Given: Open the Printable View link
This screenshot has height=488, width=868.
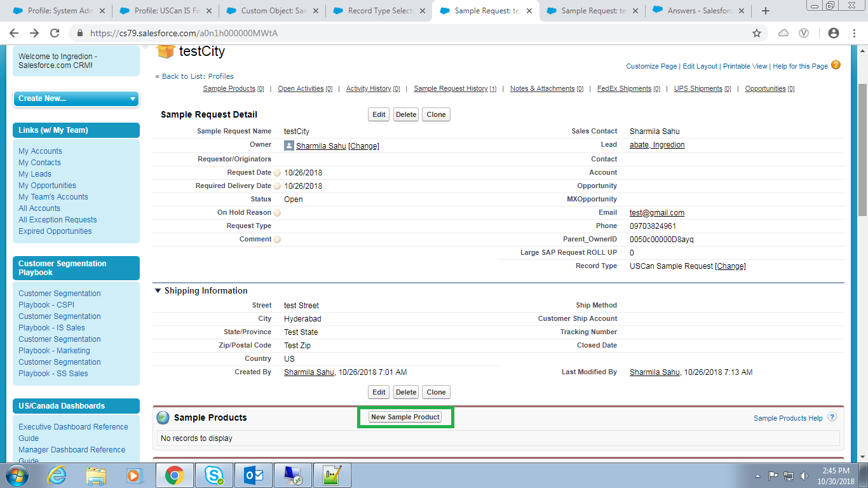Looking at the screenshot, I should [745, 66].
